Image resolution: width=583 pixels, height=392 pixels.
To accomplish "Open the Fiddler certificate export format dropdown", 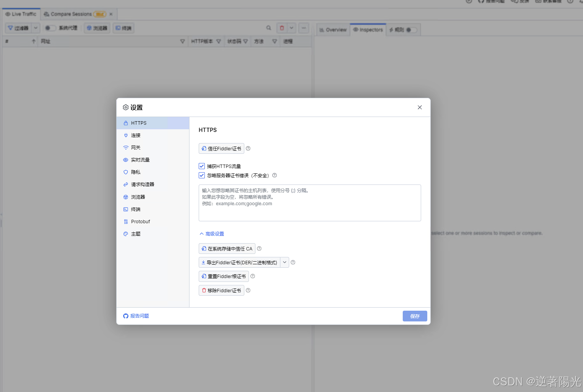I will [x=284, y=262].
